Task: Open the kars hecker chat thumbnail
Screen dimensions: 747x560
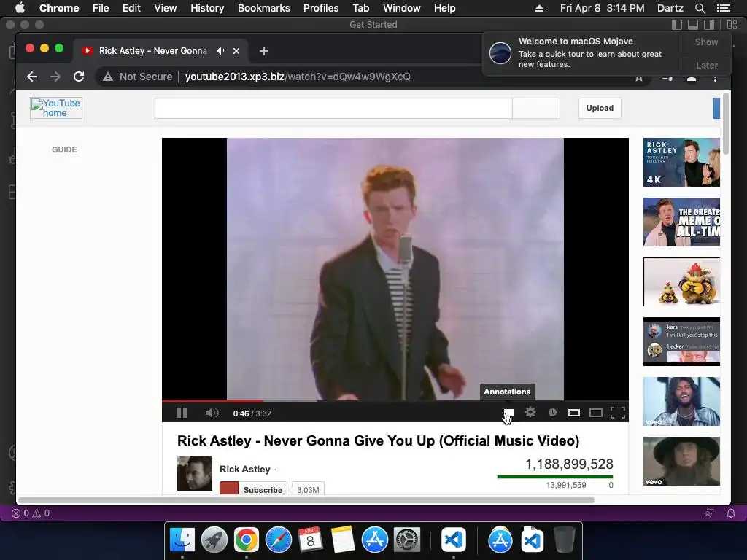Action: point(681,341)
